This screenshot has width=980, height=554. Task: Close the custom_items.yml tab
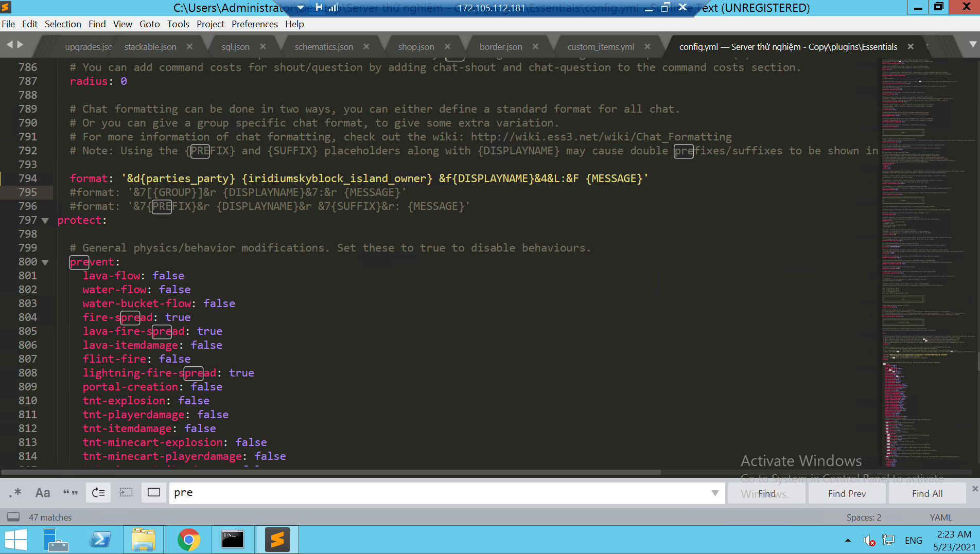tap(647, 46)
